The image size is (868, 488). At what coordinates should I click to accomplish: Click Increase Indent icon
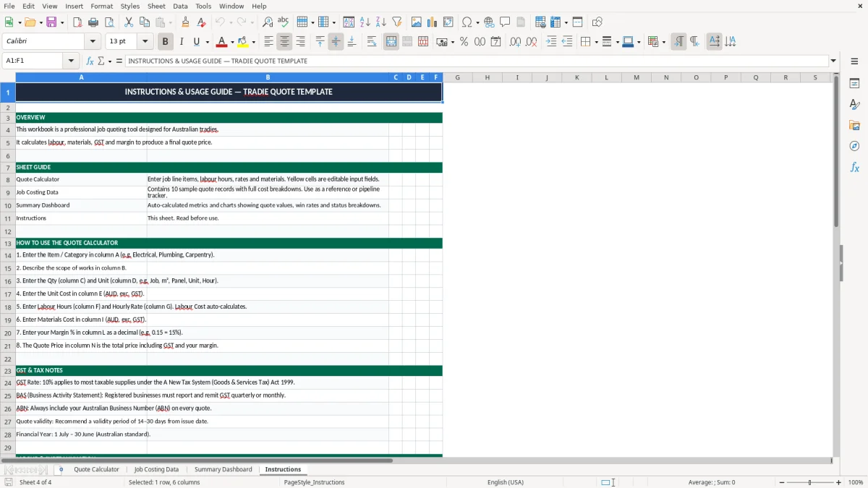pos(551,42)
